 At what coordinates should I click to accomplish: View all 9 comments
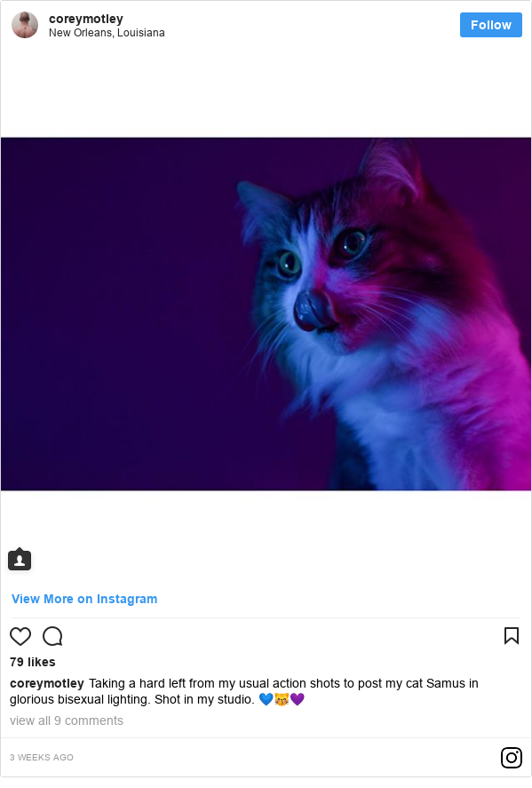tap(67, 720)
